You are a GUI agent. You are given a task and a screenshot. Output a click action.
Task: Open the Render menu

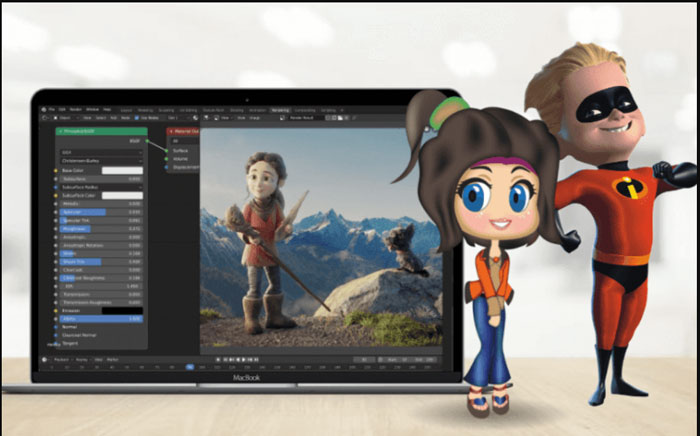point(75,109)
